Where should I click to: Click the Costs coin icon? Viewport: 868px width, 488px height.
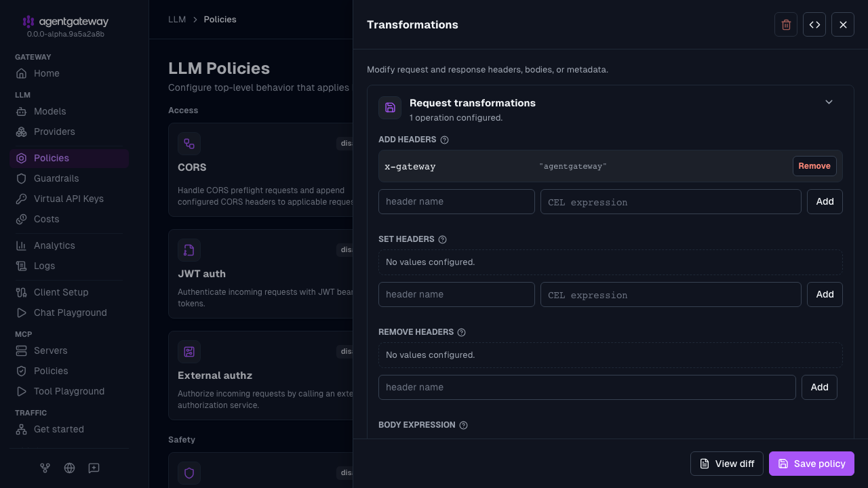21,219
